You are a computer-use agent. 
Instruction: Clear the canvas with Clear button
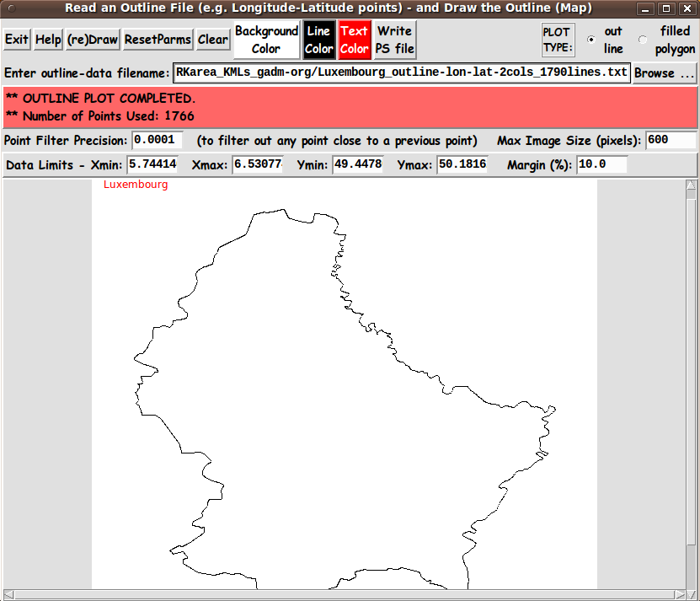[x=213, y=40]
